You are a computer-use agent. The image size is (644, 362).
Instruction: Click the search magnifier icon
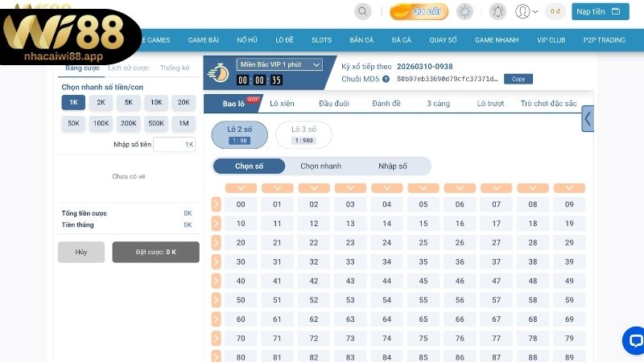pos(363,11)
